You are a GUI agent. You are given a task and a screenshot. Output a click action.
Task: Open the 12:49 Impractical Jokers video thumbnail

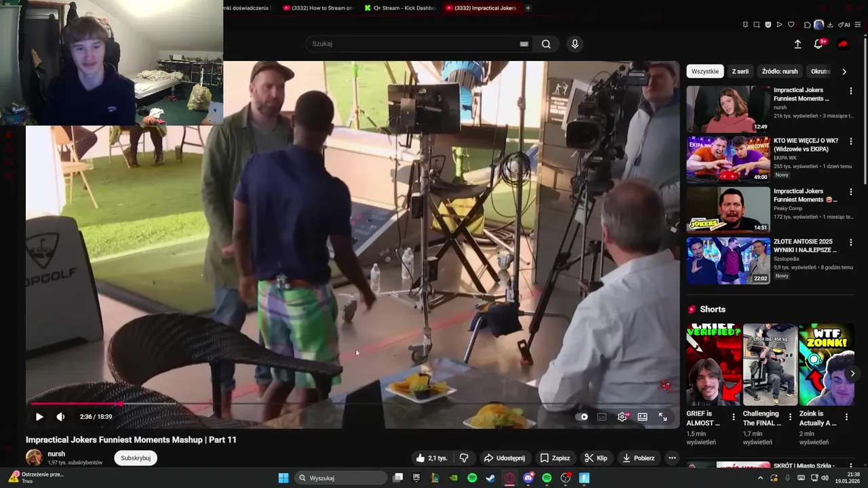coord(728,109)
